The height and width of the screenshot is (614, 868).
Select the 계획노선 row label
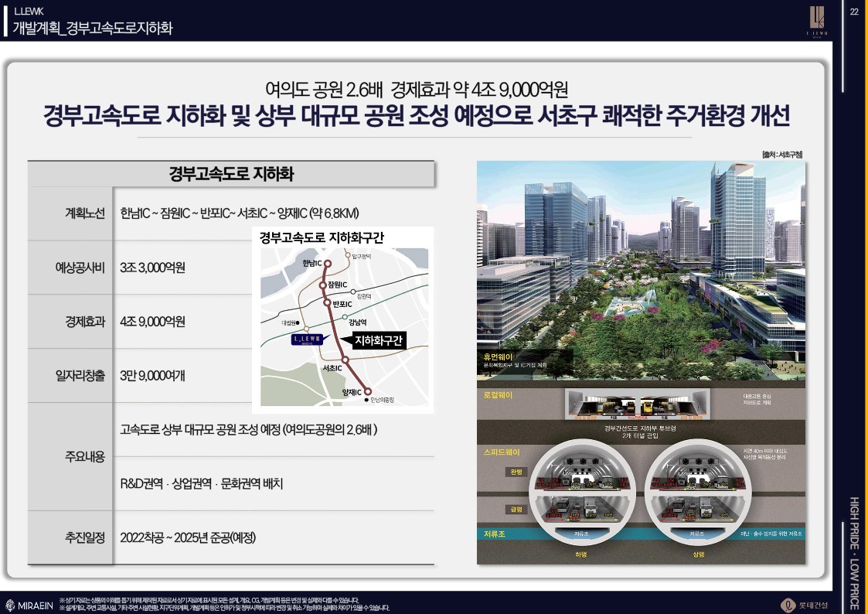pos(85,213)
